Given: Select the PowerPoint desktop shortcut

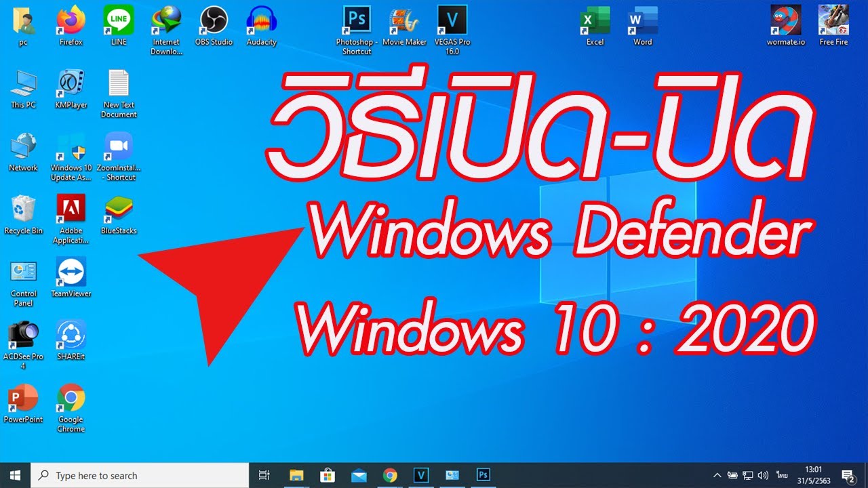Looking at the screenshot, I should (23, 404).
